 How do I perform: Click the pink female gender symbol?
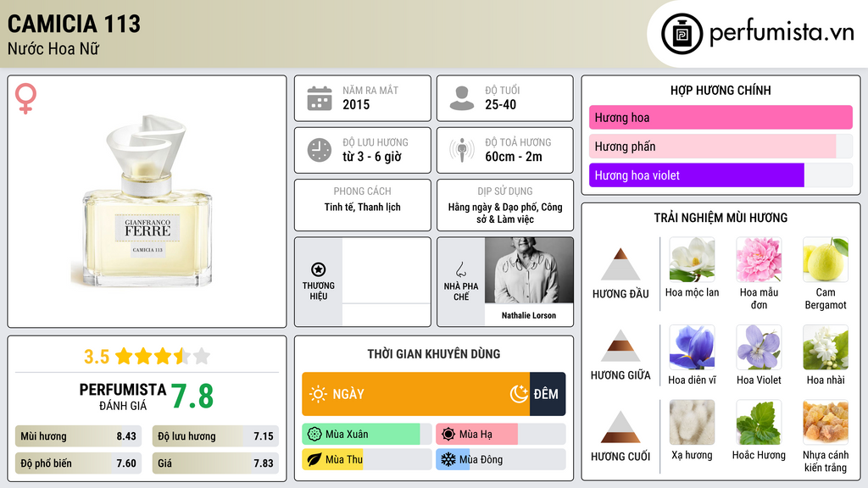point(25,98)
